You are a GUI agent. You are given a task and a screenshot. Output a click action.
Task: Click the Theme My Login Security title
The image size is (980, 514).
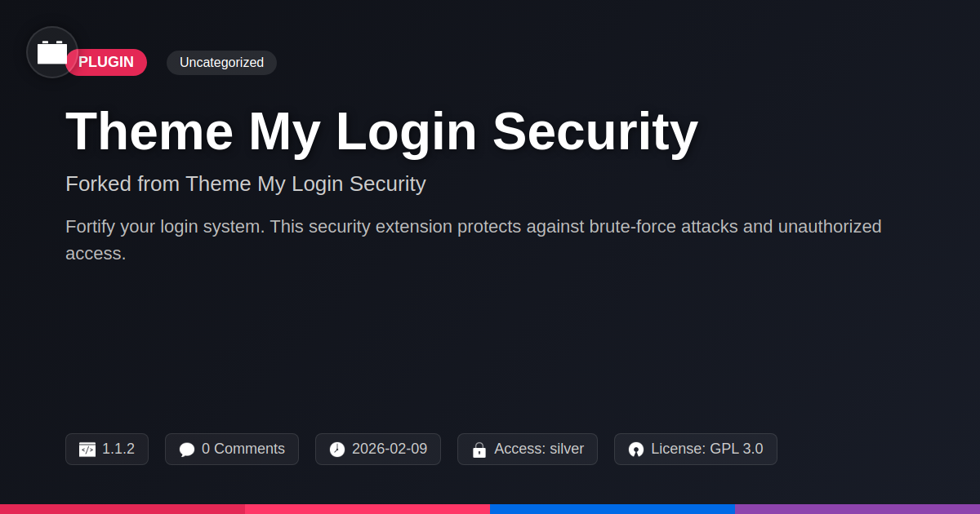click(x=381, y=131)
